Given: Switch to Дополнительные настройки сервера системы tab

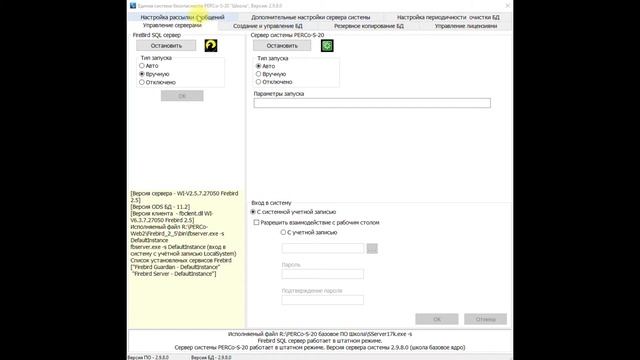Looking at the screenshot, I should pos(311,17).
